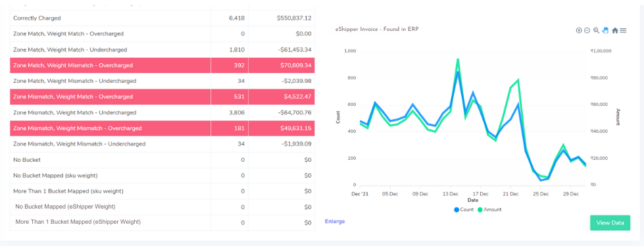This screenshot has width=644, height=250.
Task: Open the chart hamburger menu
Action: coord(623,30)
